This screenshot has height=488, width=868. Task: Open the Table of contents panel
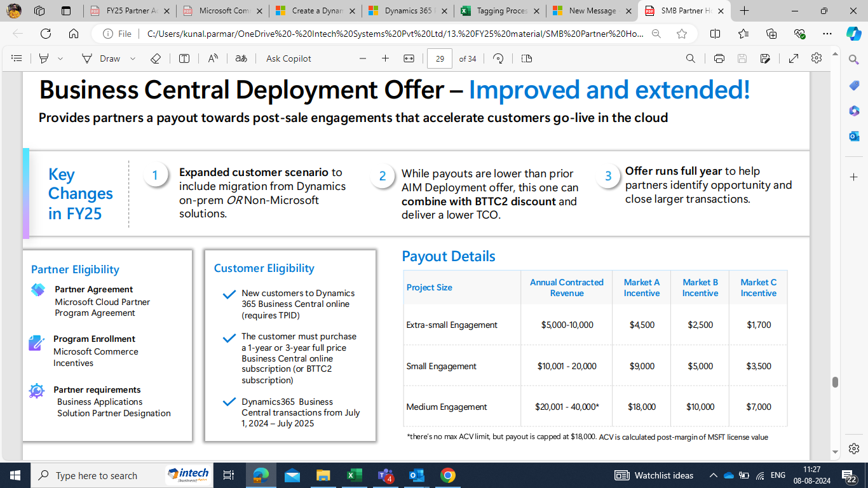click(17, 58)
